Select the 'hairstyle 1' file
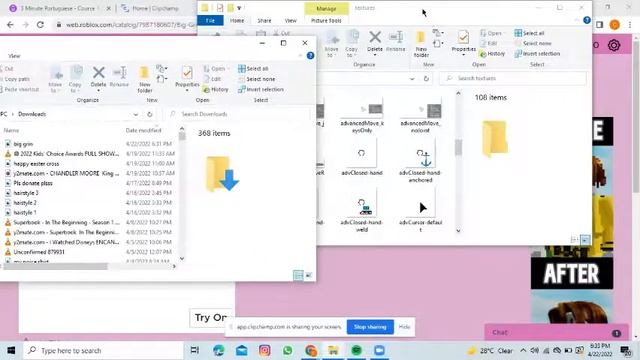This screenshot has width=640, height=360. 24,213
